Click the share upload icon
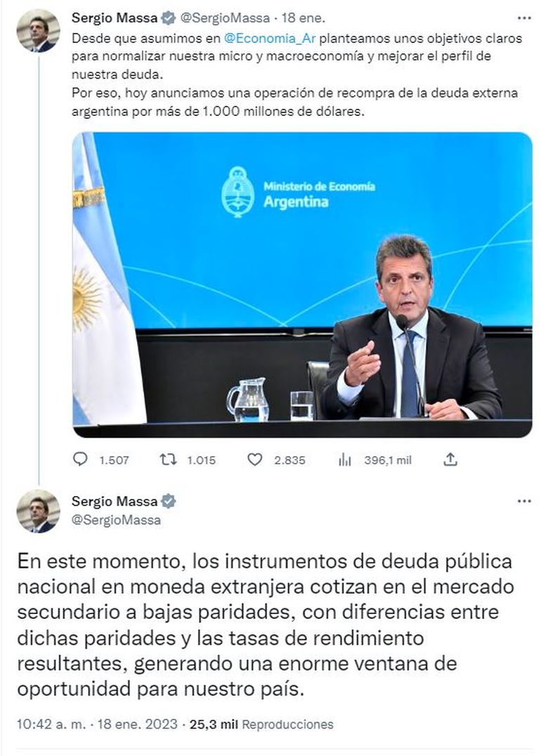This screenshot has height=756, width=541. [x=451, y=460]
